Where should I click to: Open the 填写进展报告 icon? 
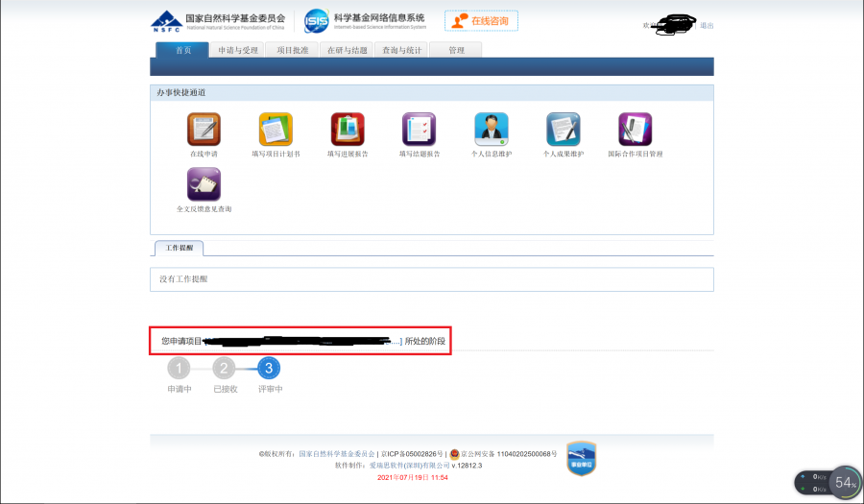click(348, 129)
